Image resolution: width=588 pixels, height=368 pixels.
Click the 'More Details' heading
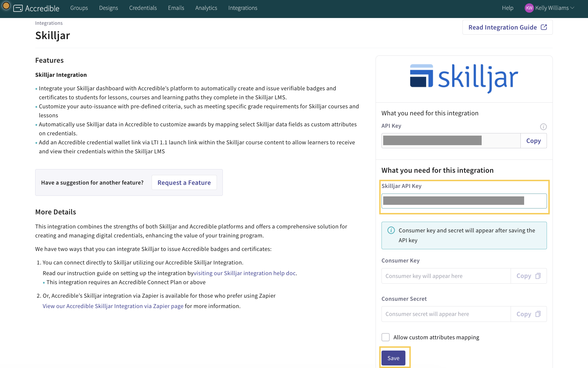coord(56,212)
